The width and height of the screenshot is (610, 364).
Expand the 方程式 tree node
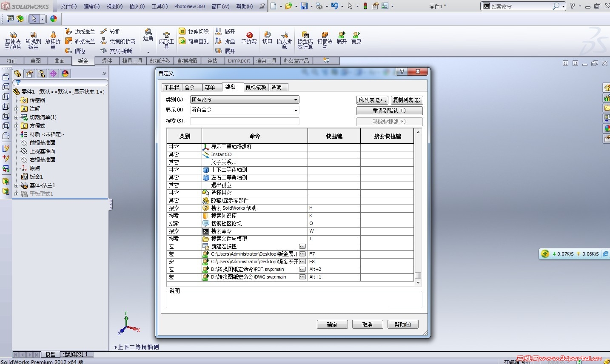[x=16, y=126]
